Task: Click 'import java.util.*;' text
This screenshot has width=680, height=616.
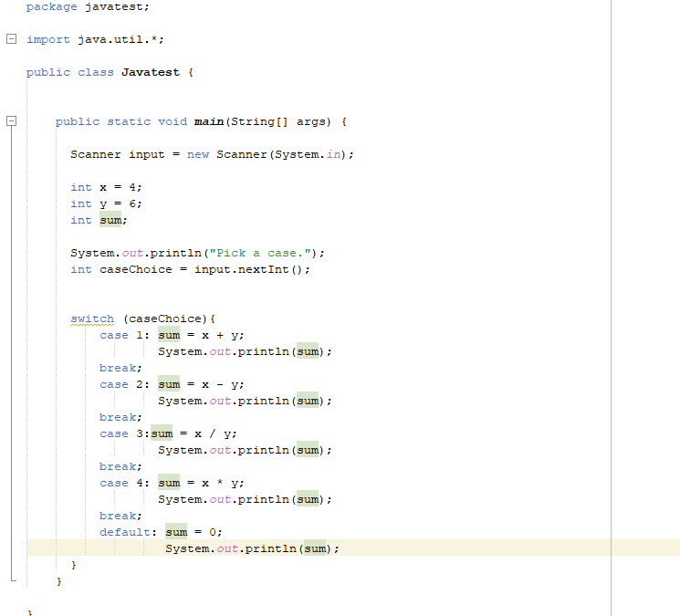Action: [x=95, y=39]
